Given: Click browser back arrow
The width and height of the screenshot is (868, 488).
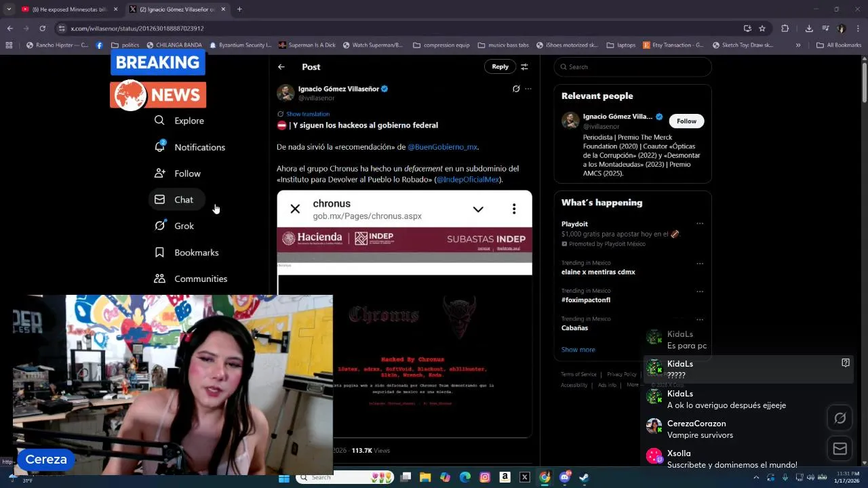Looking at the screenshot, I should pyautogui.click(x=10, y=28).
